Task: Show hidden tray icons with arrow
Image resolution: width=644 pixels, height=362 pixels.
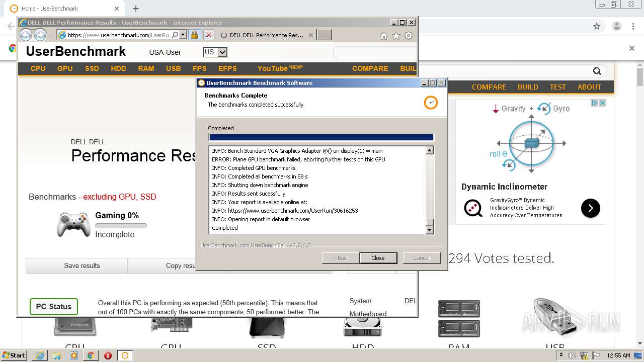Action: (x=561, y=355)
